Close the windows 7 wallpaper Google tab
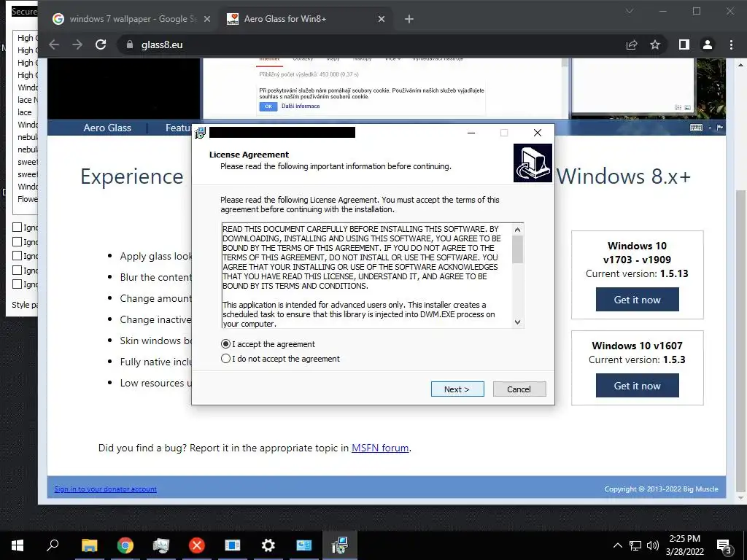 pos(206,19)
